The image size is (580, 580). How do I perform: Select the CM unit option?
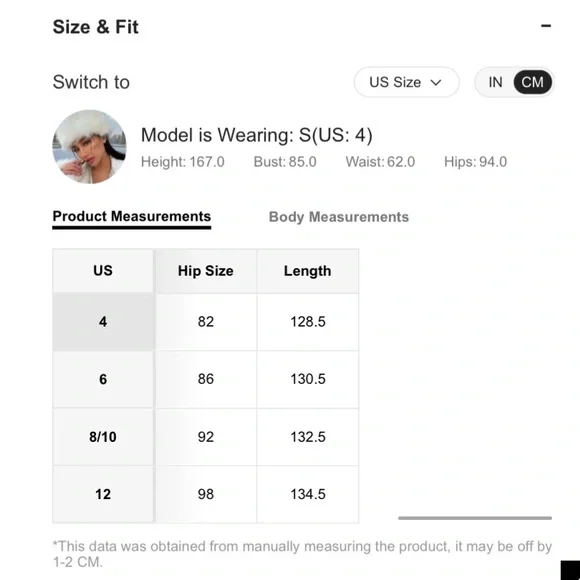point(532,82)
